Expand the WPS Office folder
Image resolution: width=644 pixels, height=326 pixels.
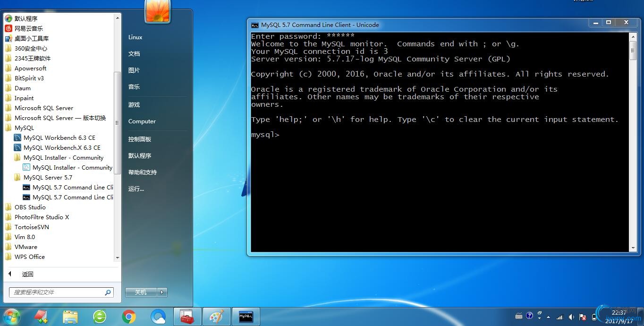(x=29, y=257)
